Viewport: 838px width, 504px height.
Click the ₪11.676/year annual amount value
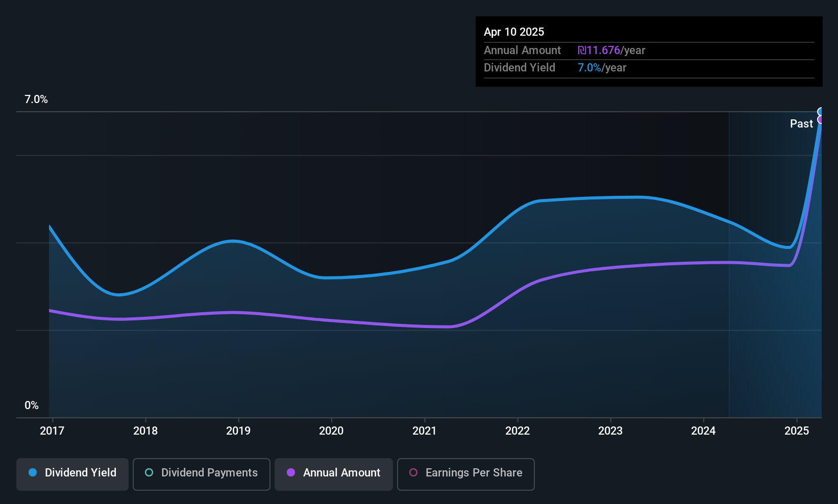point(611,51)
